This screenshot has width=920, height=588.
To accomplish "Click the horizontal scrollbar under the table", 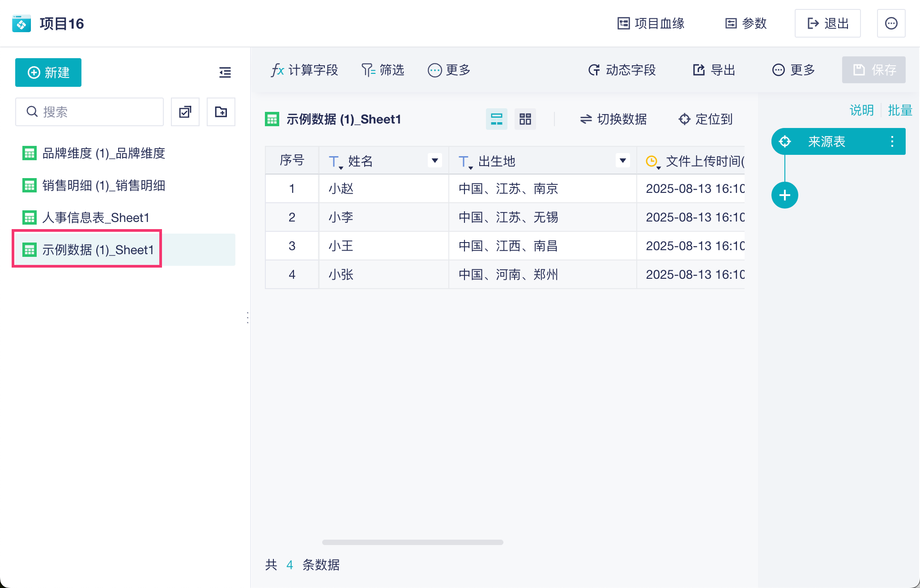I will tap(413, 542).
